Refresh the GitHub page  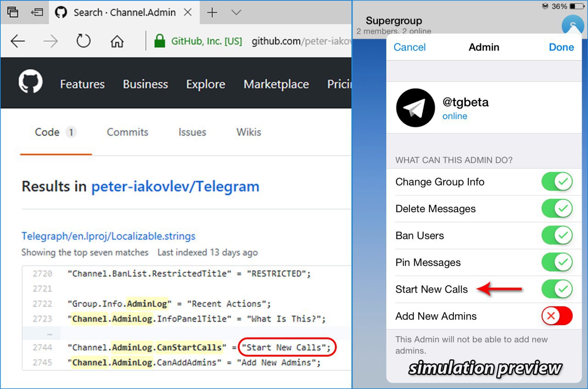tap(84, 41)
